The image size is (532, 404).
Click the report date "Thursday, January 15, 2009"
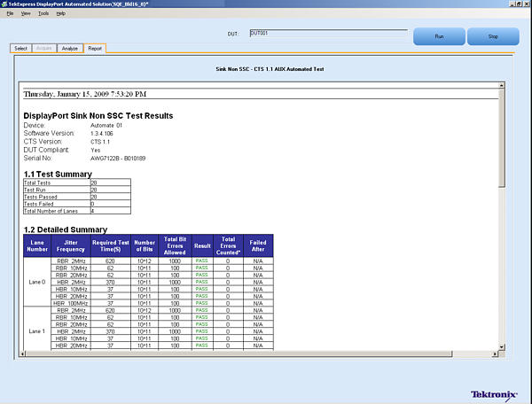click(x=66, y=94)
